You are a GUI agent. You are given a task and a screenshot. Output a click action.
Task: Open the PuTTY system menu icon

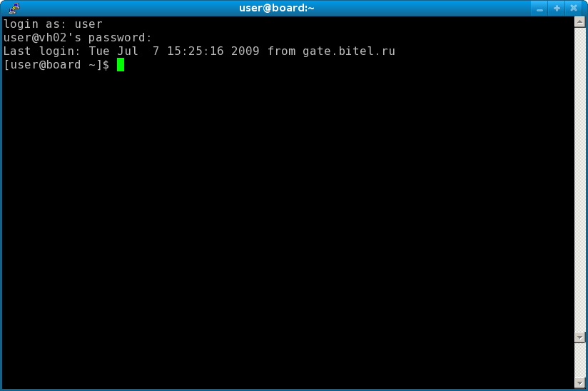(14, 8)
